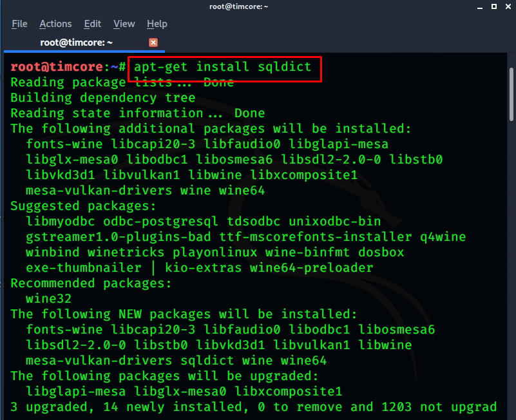Click the root@timcore prompt text
Image resolution: width=516 pixels, height=420 pixels.
point(68,67)
